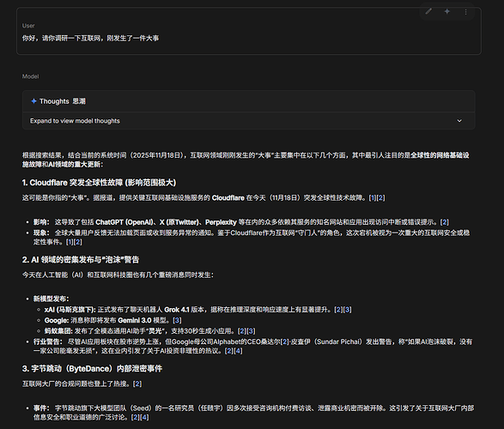Open citation [2] after ChatGPT and Perplexity impact line

445,222
